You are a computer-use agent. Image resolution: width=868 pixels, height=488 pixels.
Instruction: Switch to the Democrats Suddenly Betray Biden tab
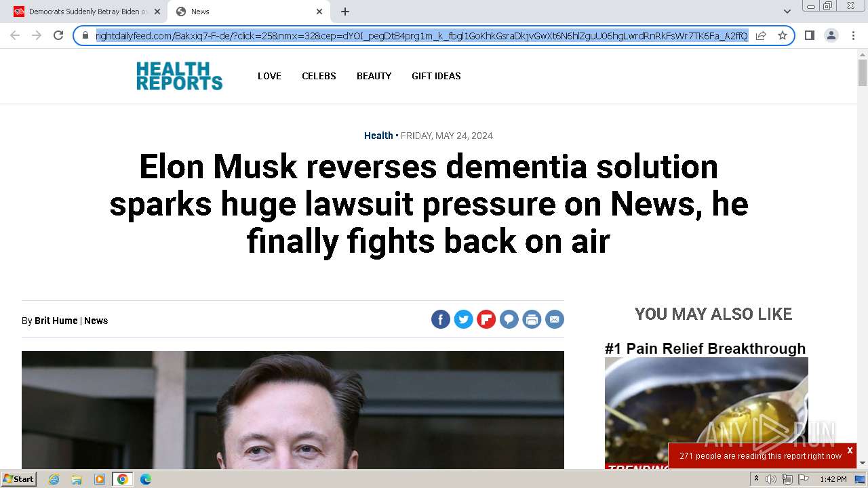coord(88,12)
